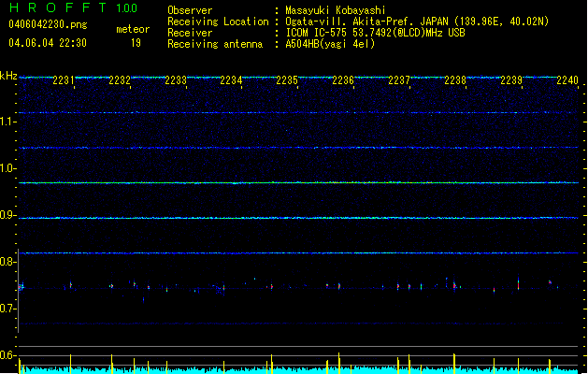
Task: Click the version number 1.0.0
Action: 126,9
